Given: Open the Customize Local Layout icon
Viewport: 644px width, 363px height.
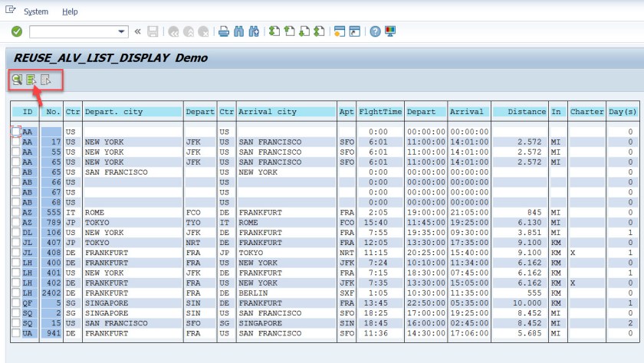Looking at the screenshot, I should pos(390,31).
